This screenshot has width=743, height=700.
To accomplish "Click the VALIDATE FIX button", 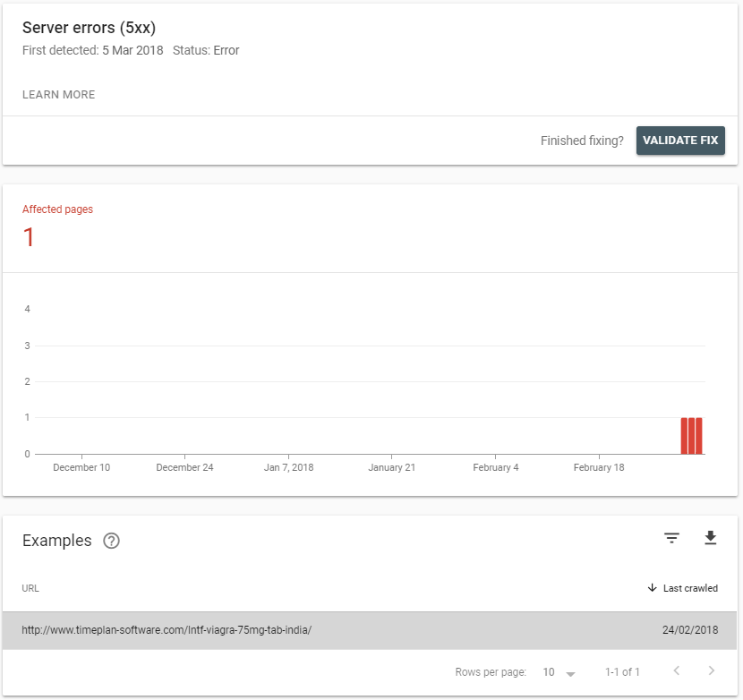I will tap(680, 141).
